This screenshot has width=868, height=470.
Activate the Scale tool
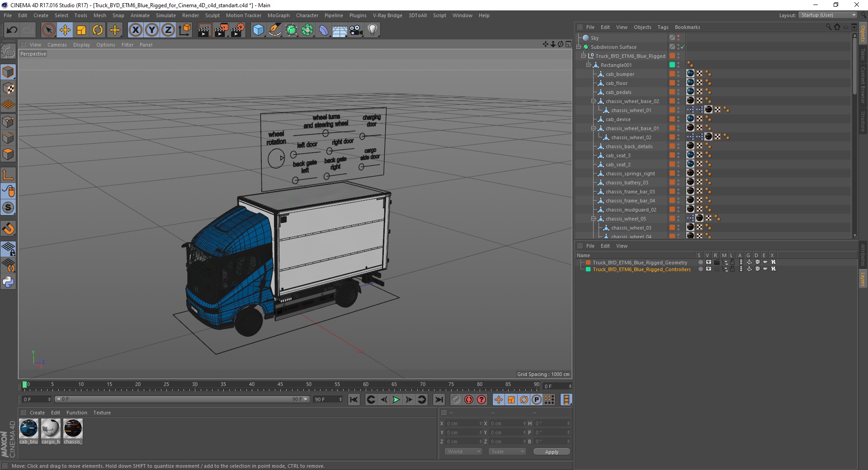tap(81, 30)
